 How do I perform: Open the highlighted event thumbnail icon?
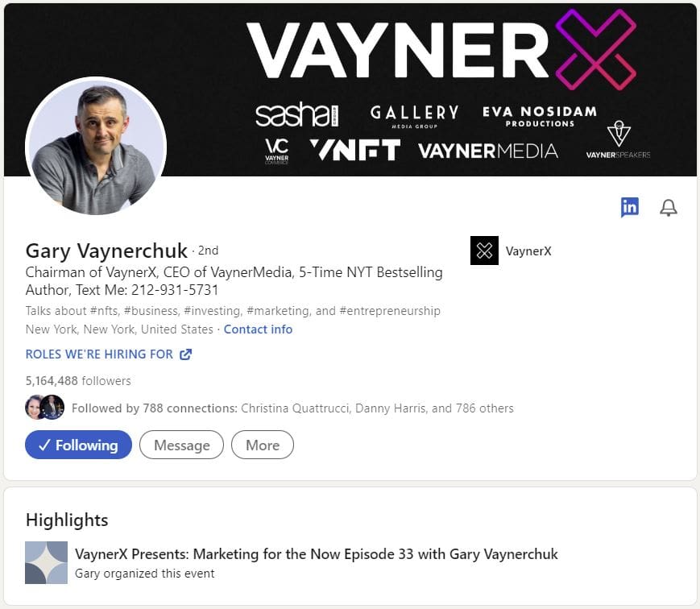point(47,562)
